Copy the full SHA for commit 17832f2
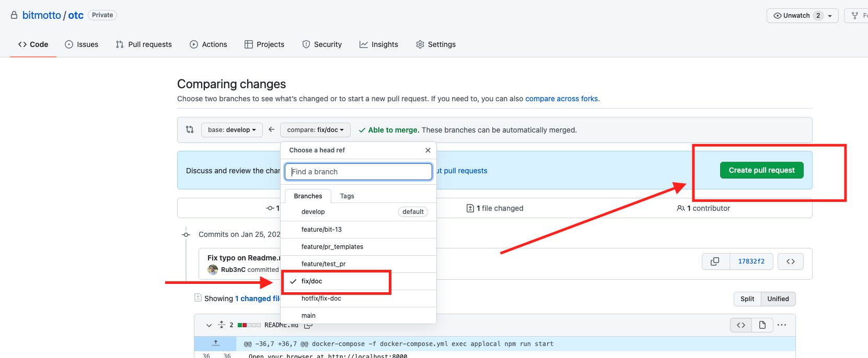This screenshot has height=358, width=868. coord(715,261)
